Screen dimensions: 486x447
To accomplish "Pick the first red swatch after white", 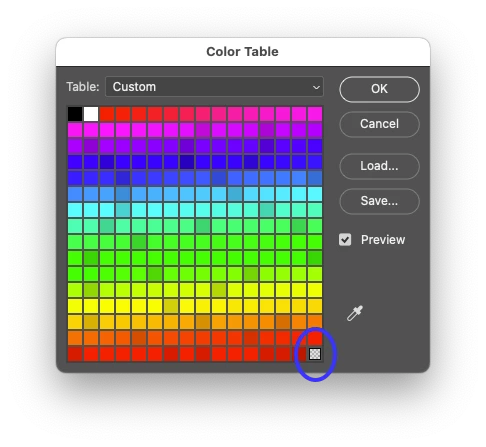I will (107, 114).
